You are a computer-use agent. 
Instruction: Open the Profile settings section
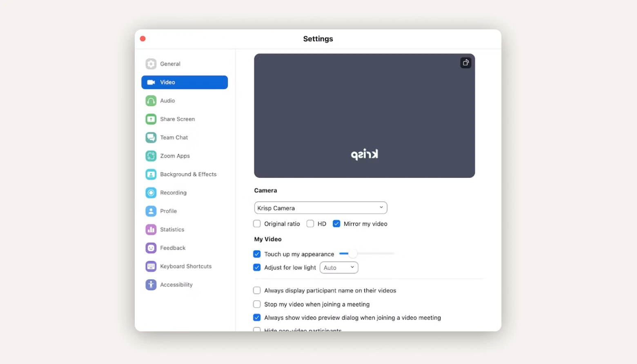pyautogui.click(x=168, y=211)
